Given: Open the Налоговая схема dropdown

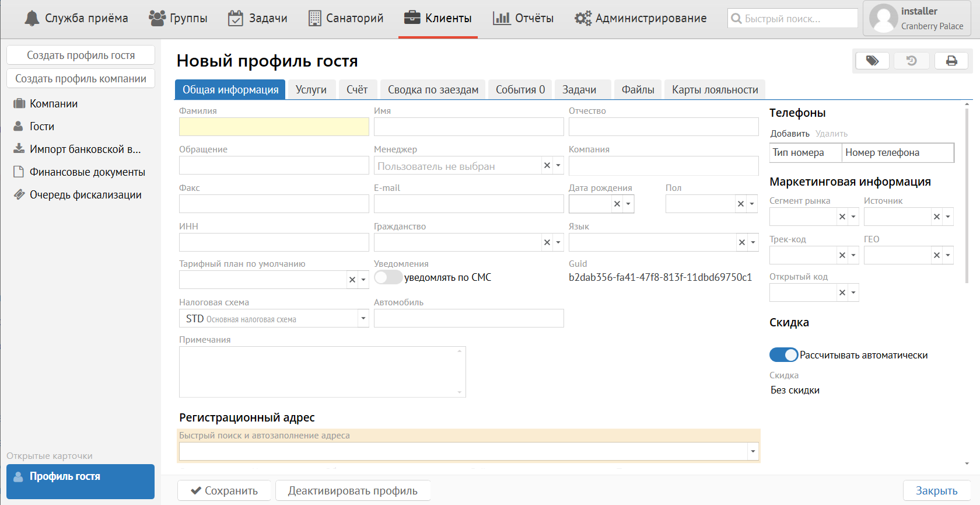Looking at the screenshot, I should [x=363, y=318].
